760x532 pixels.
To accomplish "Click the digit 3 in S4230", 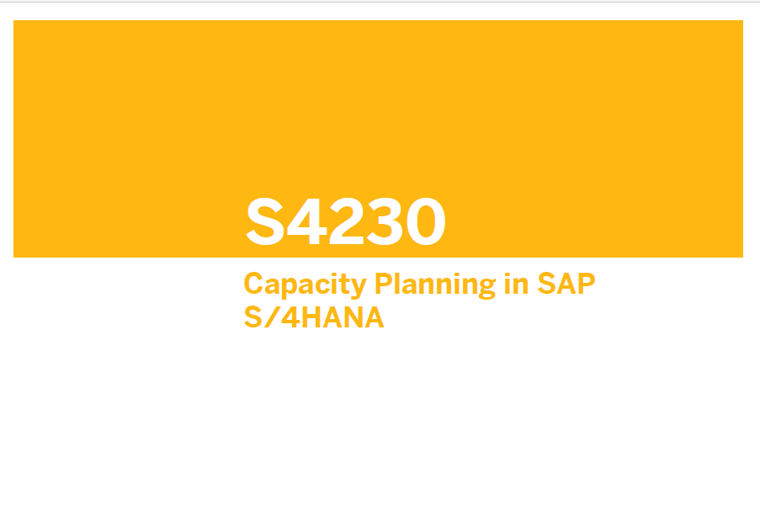I will tap(384, 222).
